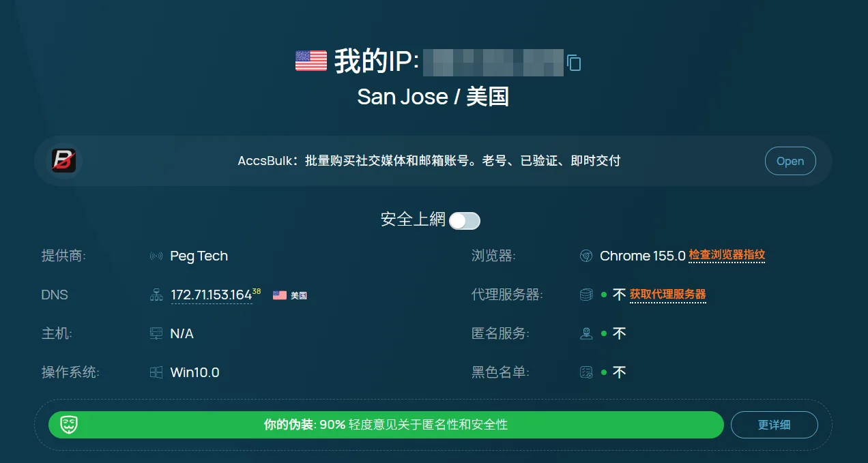Click the server stack icon for 代理服务器
Image resolution: width=868 pixels, height=463 pixels.
tap(585, 295)
